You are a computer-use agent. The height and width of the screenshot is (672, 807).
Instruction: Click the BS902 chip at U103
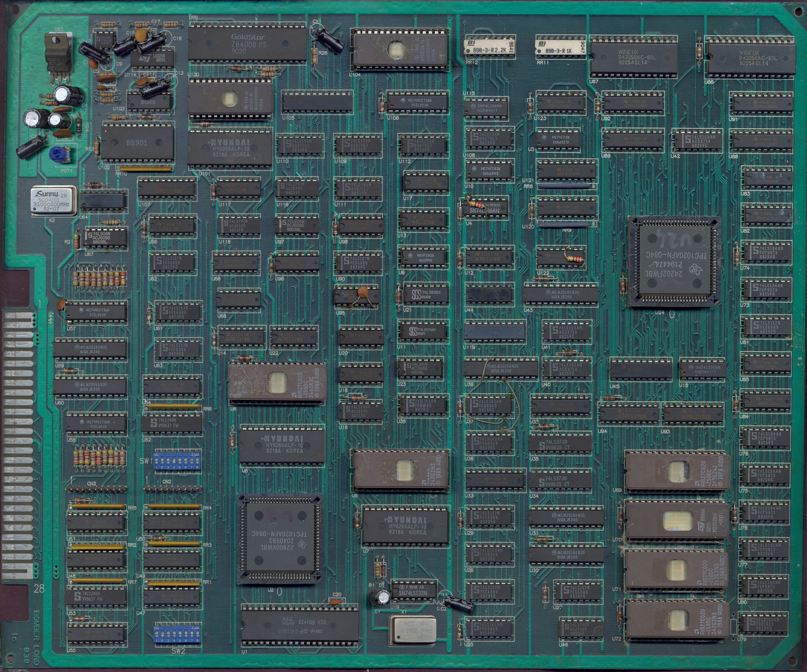(x=149, y=102)
